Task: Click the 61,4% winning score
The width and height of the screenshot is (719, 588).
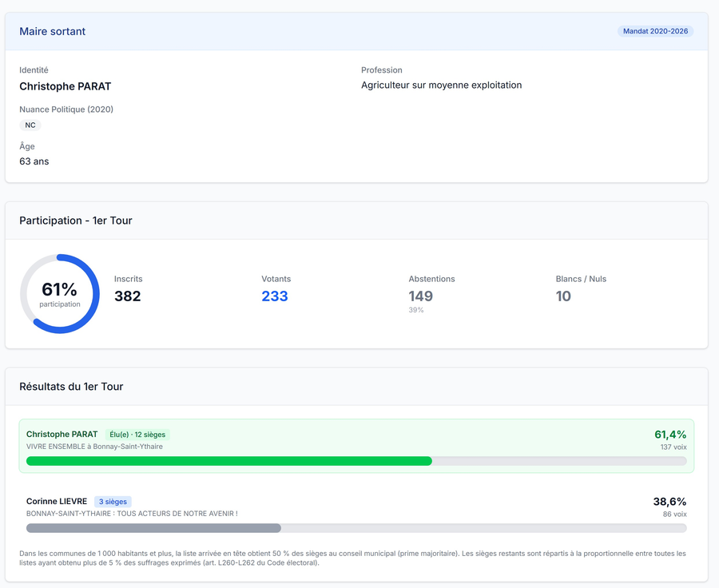Action: click(670, 435)
